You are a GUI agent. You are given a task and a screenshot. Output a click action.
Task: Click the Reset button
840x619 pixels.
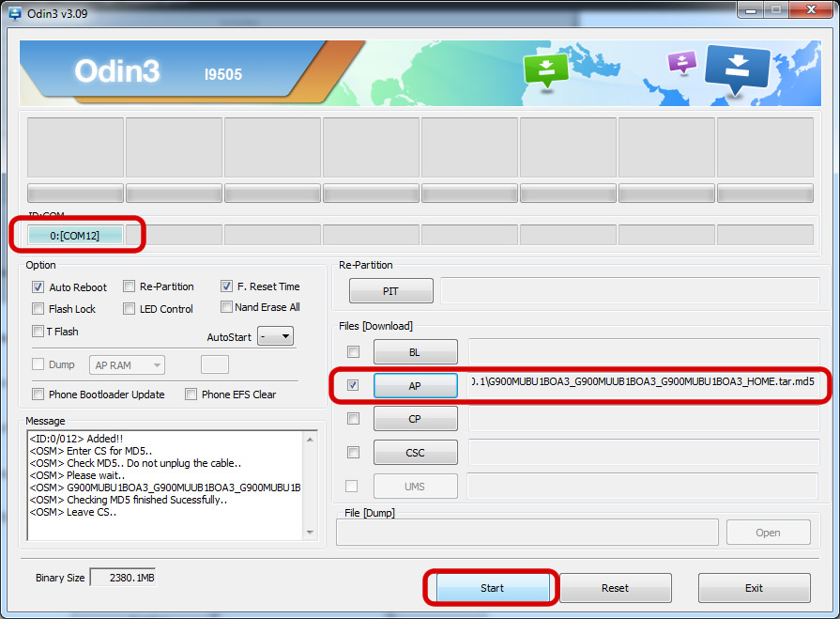point(615,588)
